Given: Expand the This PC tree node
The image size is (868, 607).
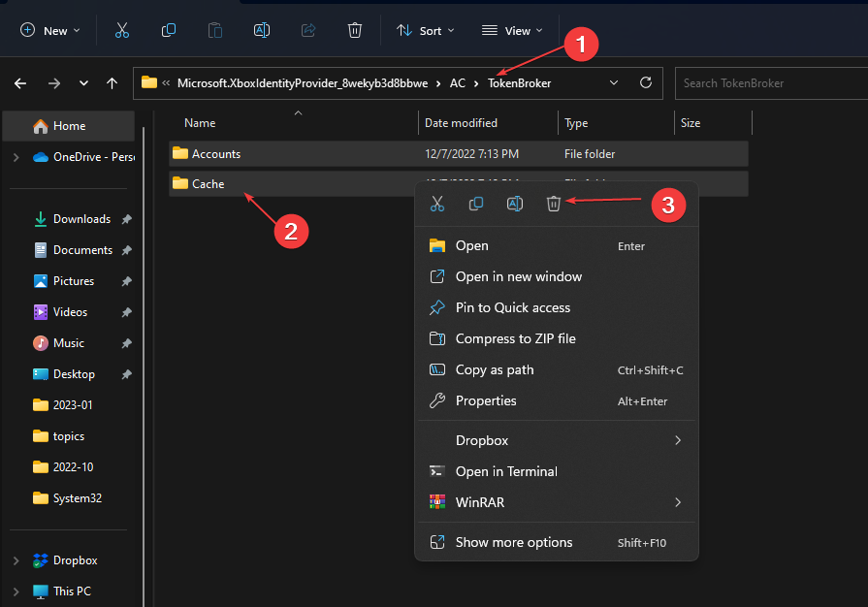Looking at the screenshot, I should click(x=16, y=591).
